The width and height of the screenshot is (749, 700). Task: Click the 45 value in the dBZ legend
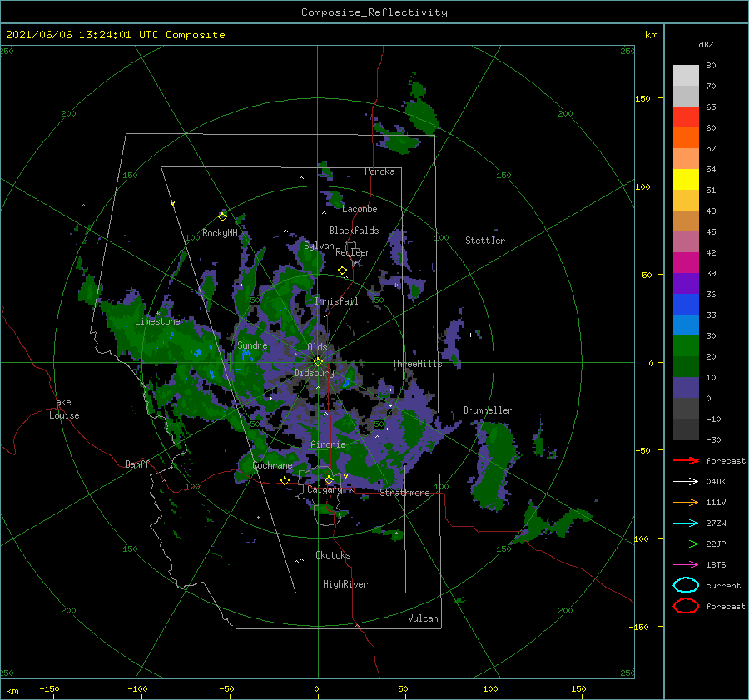coord(711,231)
